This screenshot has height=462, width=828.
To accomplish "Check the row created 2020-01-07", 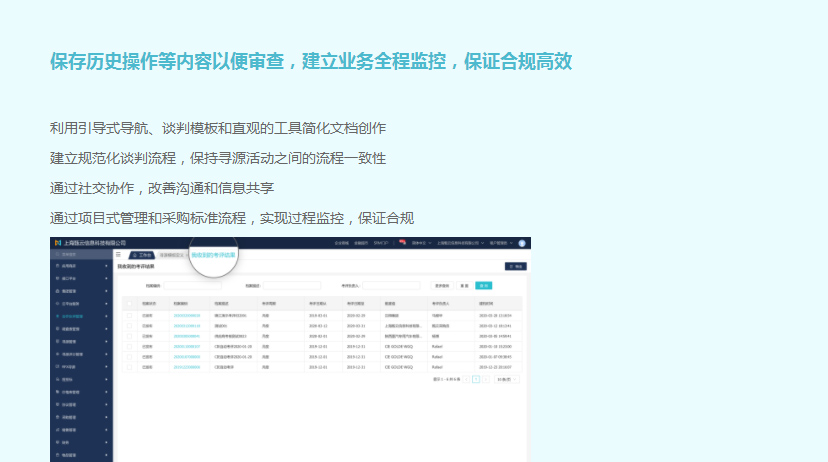I will (129, 357).
